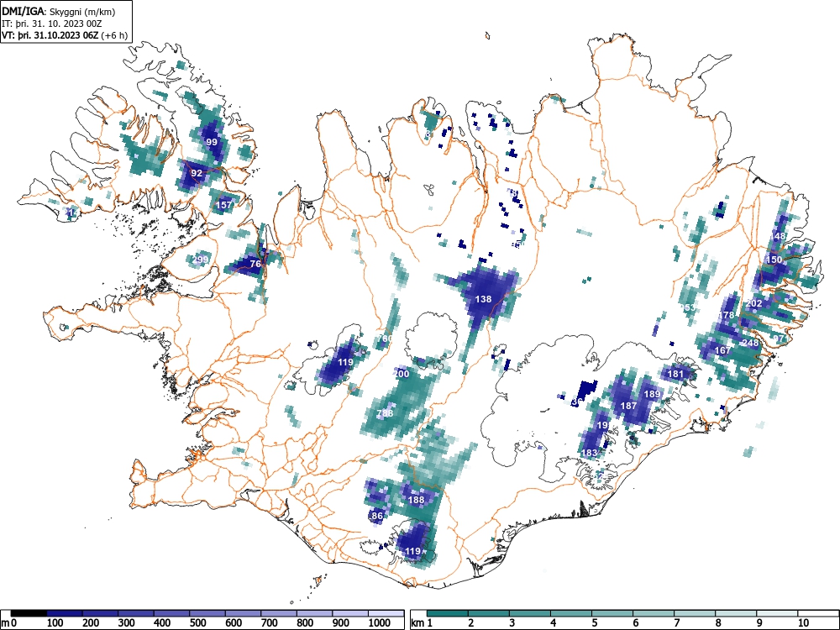This screenshot has height=630, width=840.
Task: Click the map label 299
Action: tap(200, 260)
